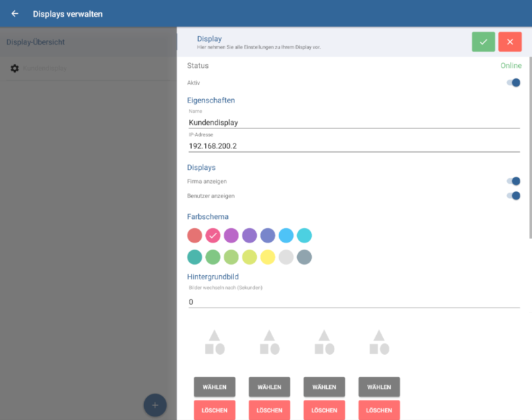Click the IP-Adresse input field
The image size is (532, 420).
[353, 146]
